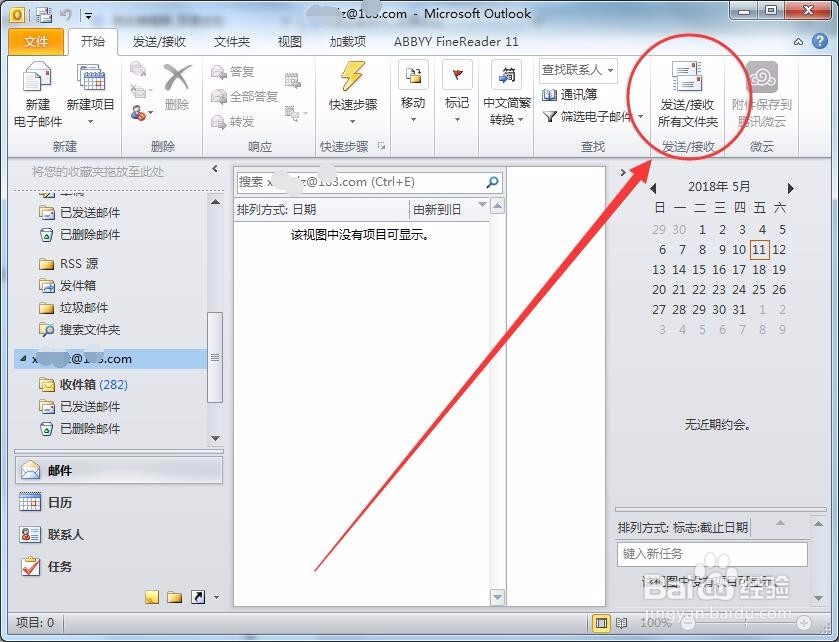Switch to the 视图 tab
Image resolution: width=839 pixels, height=642 pixels.
(289, 42)
